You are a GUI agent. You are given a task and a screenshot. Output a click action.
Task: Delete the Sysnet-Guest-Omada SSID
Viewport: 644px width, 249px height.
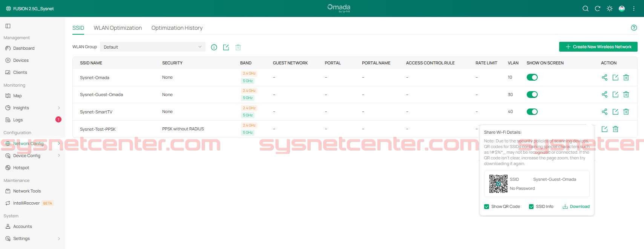coord(626,95)
